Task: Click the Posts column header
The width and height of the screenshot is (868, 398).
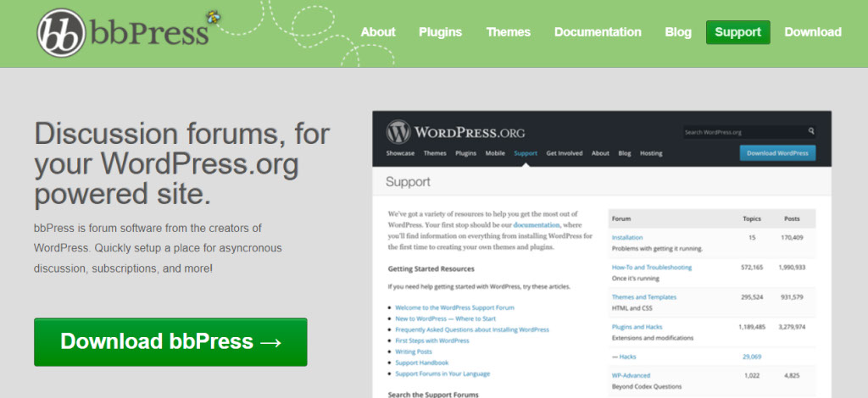Action: (x=792, y=218)
